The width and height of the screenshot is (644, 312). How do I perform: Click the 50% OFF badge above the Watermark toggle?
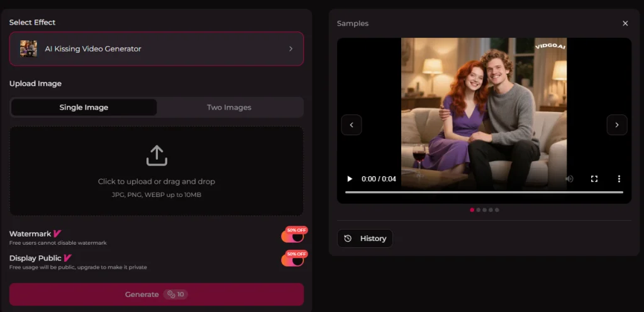(297, 230)
